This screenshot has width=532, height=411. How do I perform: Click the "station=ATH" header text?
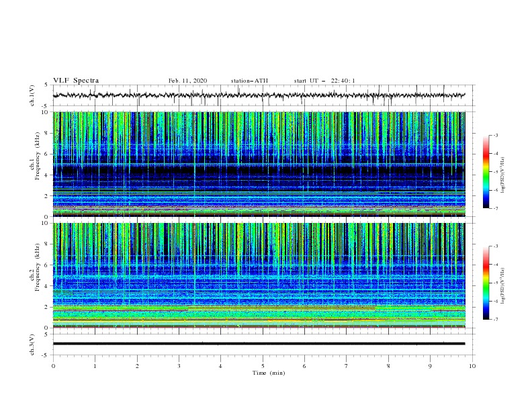249,81
